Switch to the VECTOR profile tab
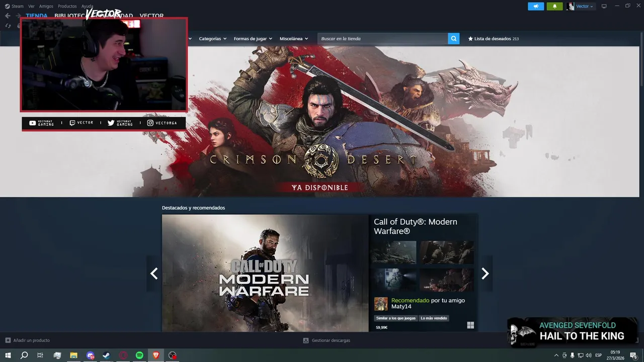Screen dimensions: 644x362 [x=151, y=16]
